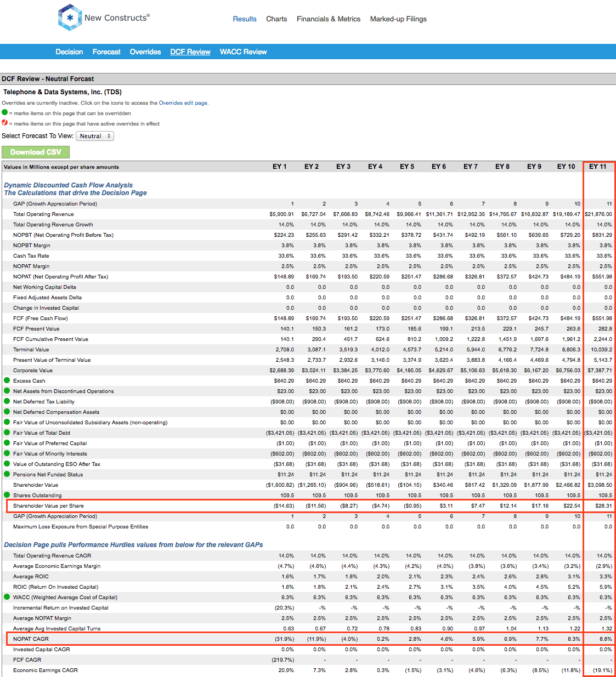Image resolution: width=616 pixels, height=677 pixels.
Task: Click the green override icon beside Excess Cash
Action: (7, 380)
